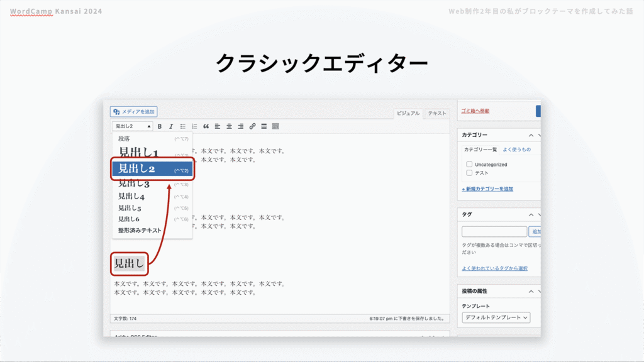Open the 見出し2 format dropdown

pyautogui.click(x=133, y=126)
